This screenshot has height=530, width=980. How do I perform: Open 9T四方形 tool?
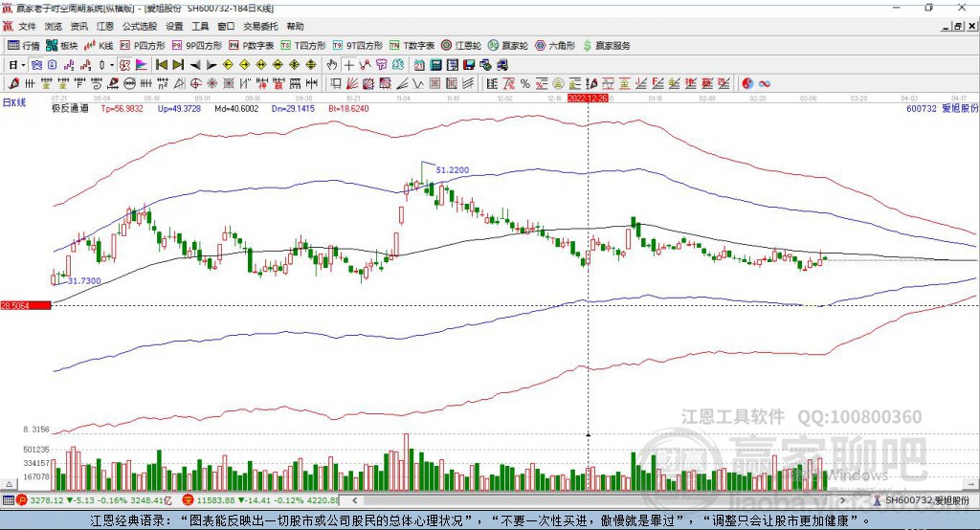[358, 46]
